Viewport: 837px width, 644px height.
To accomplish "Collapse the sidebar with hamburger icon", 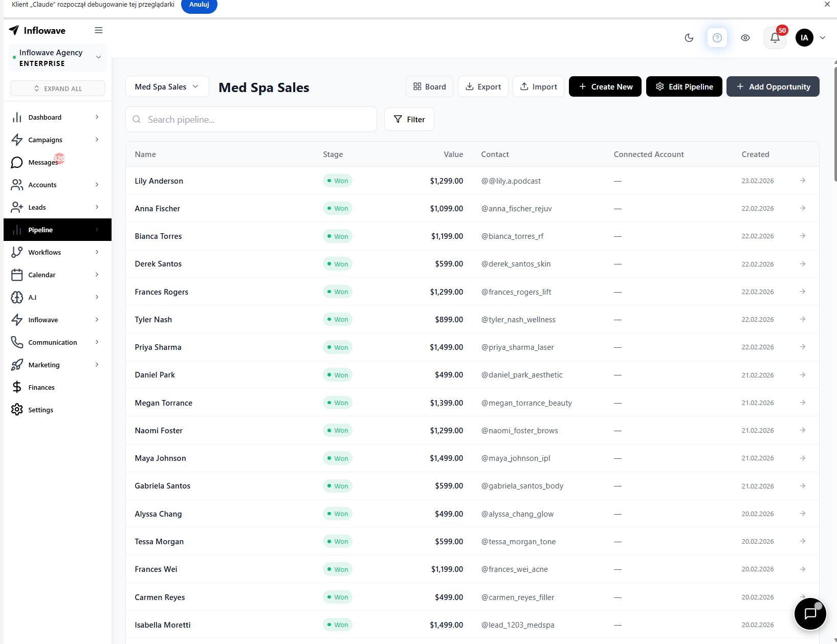I will click(99, 30).
